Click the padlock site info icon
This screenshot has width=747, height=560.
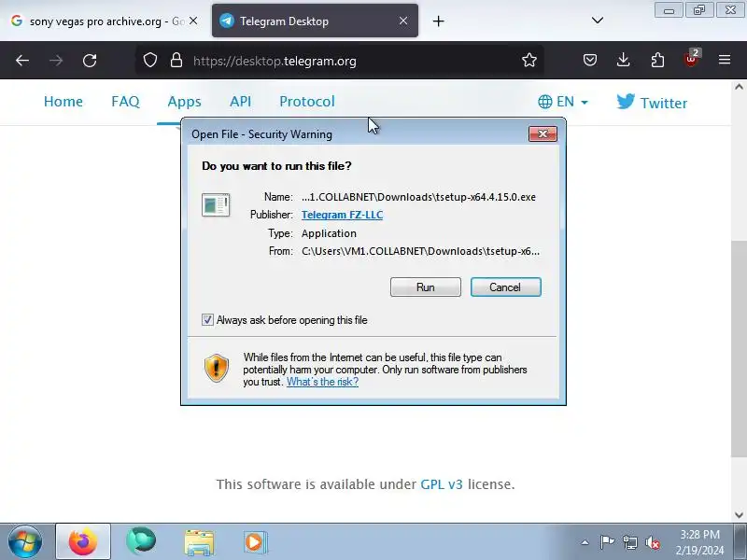click(176, 61)
